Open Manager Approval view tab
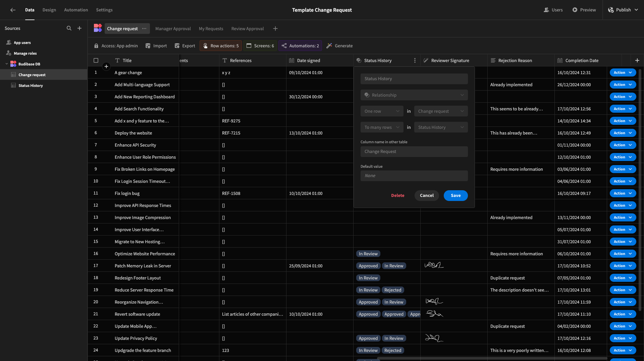 point(173,29)
